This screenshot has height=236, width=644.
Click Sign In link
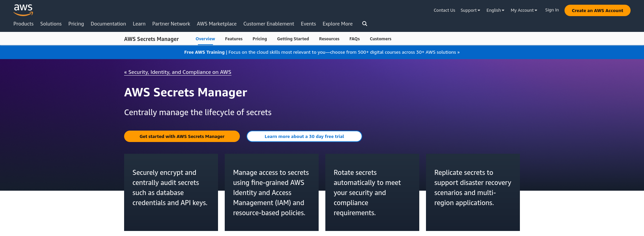tap(552, 10)
